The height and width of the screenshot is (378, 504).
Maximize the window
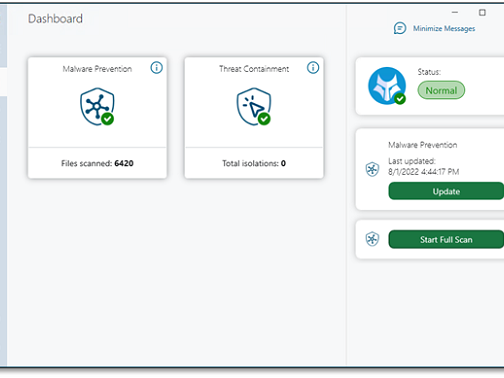click(482, 13)
